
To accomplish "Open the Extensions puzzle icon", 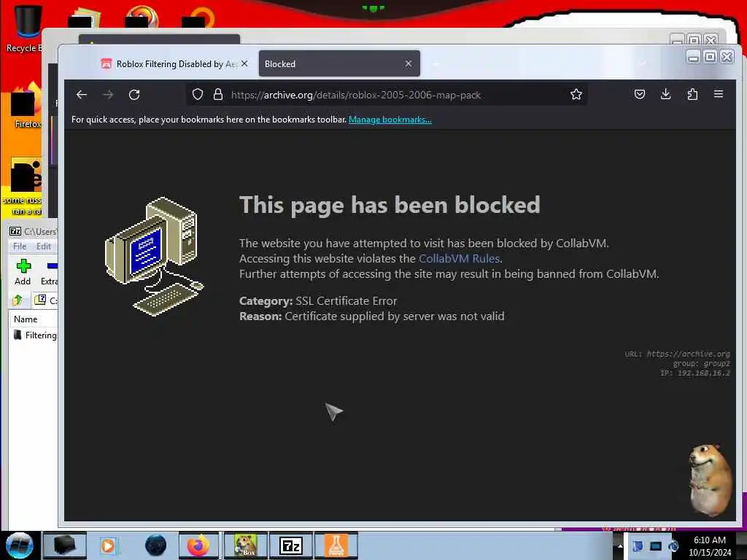I will pyautogui.click(x=692, y=94).
